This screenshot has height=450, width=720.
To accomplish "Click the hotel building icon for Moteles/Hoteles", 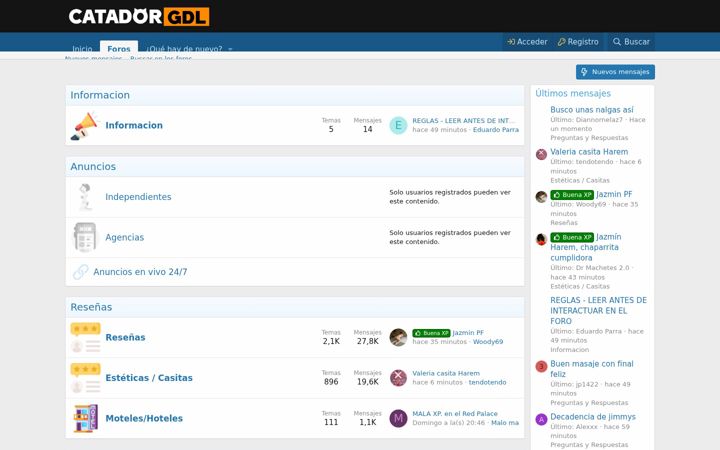I will point(85,418).
